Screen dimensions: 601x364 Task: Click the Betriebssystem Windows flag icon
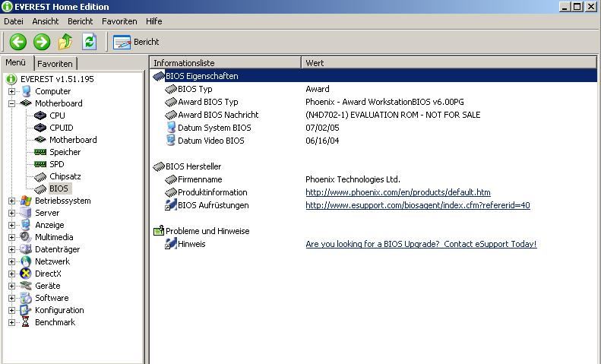tap(26, 201)
